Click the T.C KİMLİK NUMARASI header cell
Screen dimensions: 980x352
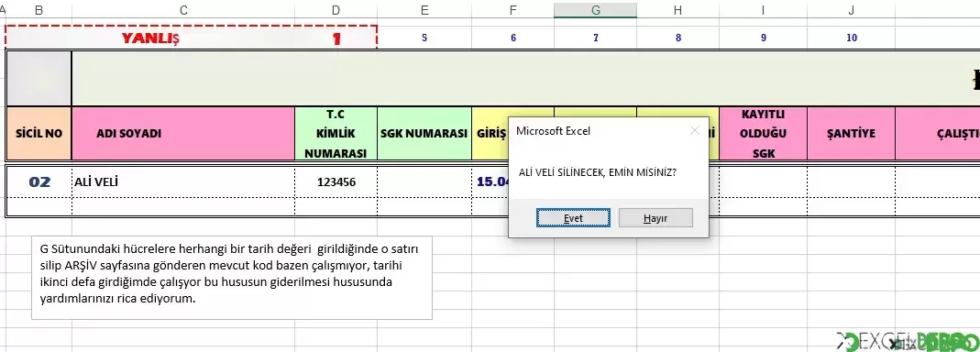click(x=336, y=133)
